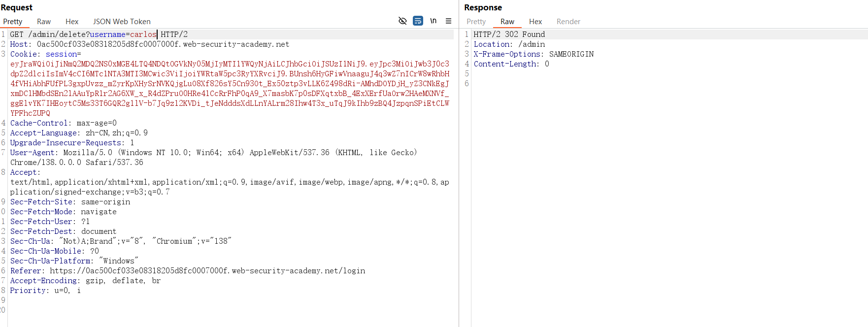The width and height of the screenshot is (868, 327).
Task: Open the Response Render tab
Action: pos(568,22)
